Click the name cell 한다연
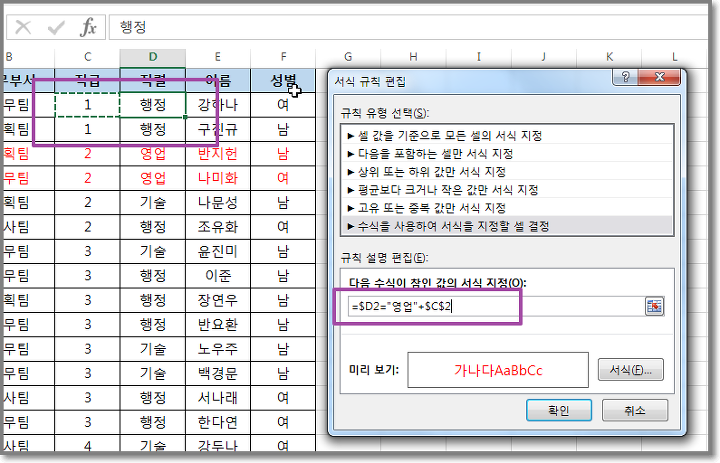This screenshot has height=463, width=720. coord(218,422)
